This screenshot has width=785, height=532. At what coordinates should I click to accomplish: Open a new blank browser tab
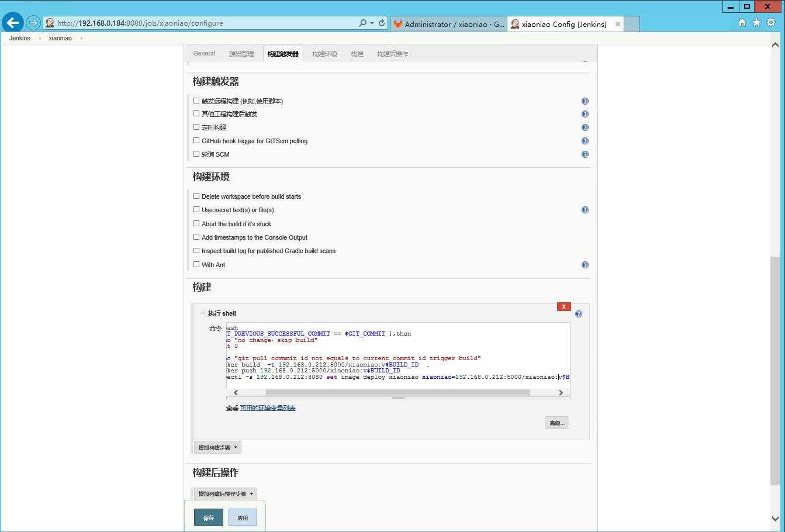tap(632, 24)
